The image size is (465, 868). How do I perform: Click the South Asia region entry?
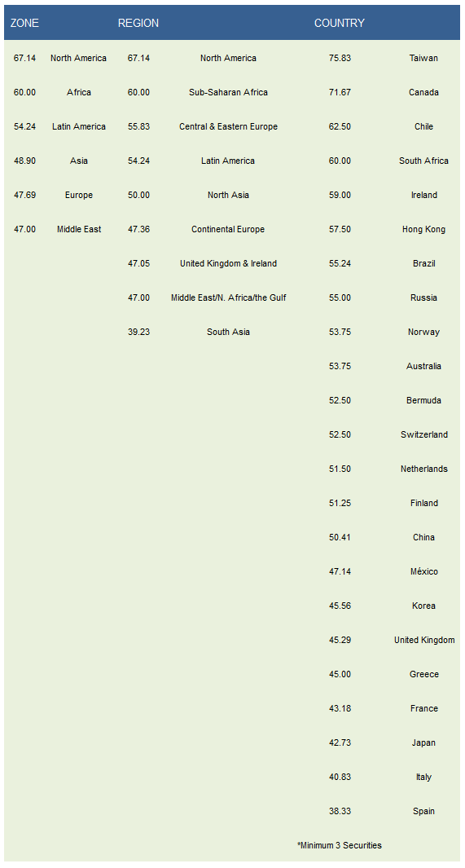point(228,333)
